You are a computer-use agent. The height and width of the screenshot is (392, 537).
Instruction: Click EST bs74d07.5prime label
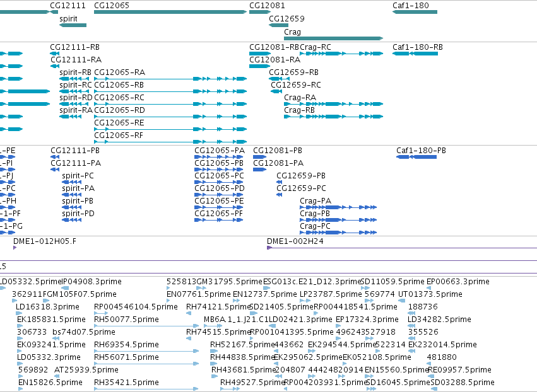[x=84, y=332]
